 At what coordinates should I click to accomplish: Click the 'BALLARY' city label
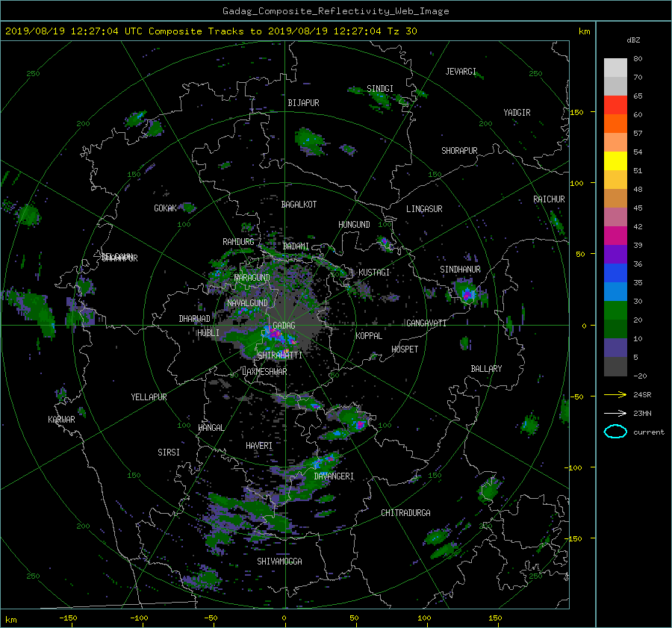486,369
